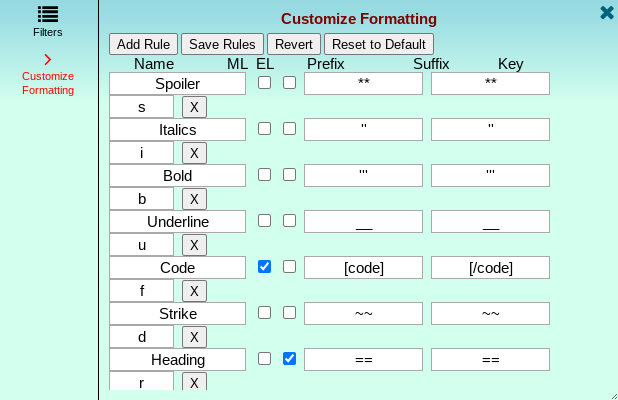Viewport: 618px width, 400px height.
Task: Click the red Customize Formatting chevron
Action: 48,60
